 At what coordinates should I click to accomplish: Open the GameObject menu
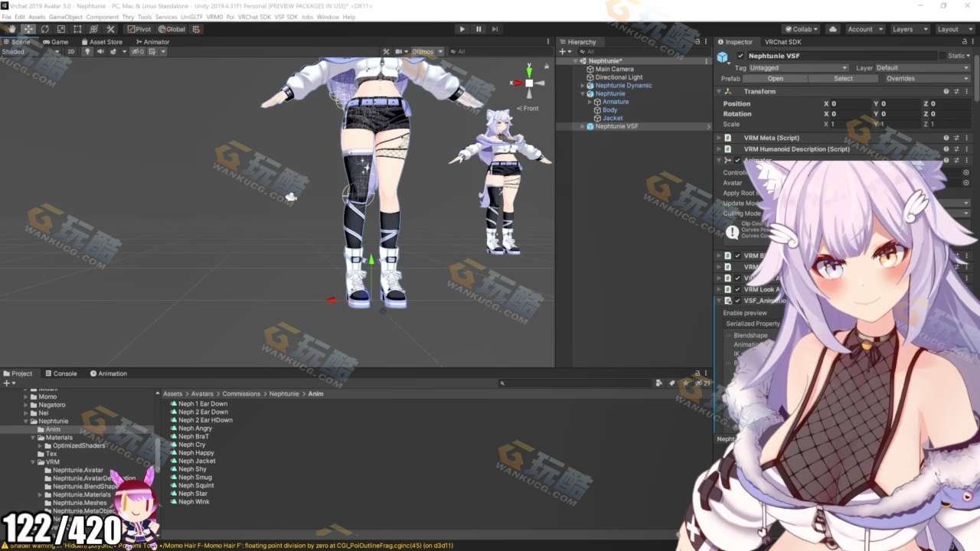click(x=65, y=17)
